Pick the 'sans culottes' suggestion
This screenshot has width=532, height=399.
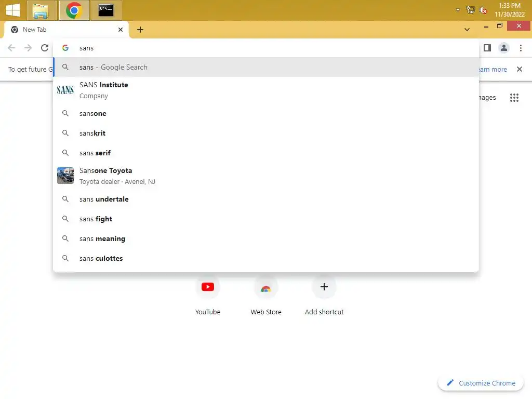tap(266, 258)
